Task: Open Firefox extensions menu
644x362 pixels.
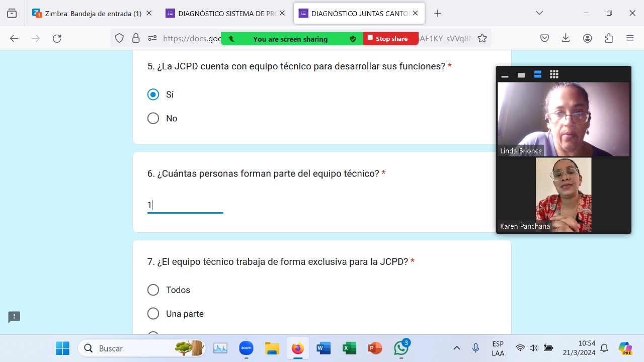Action: point(609,38)
